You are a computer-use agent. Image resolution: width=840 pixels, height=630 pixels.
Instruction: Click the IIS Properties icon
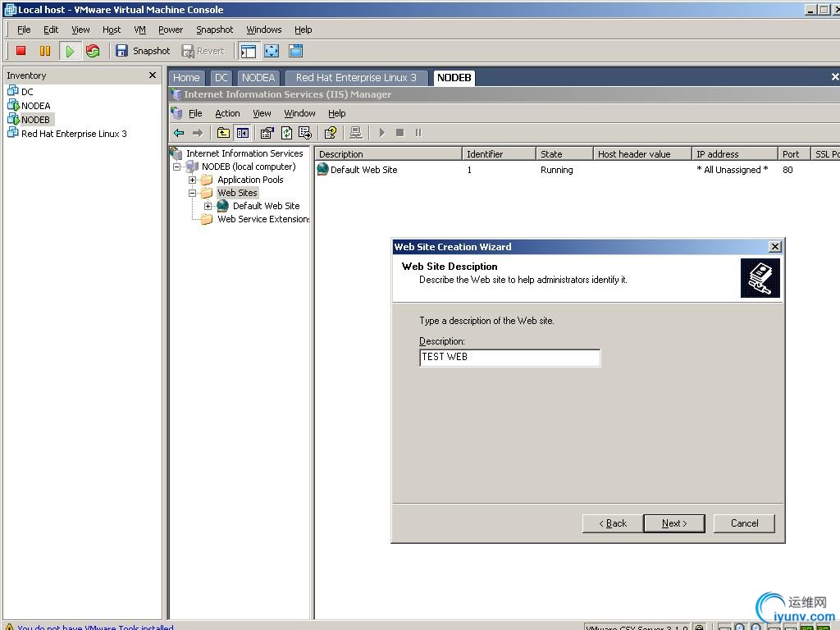click(267, 132)
